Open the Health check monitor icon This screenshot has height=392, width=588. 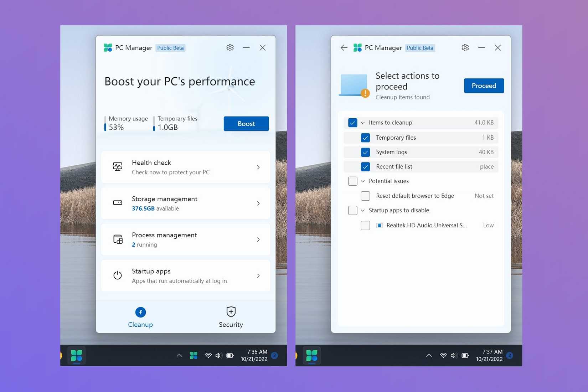118,167
